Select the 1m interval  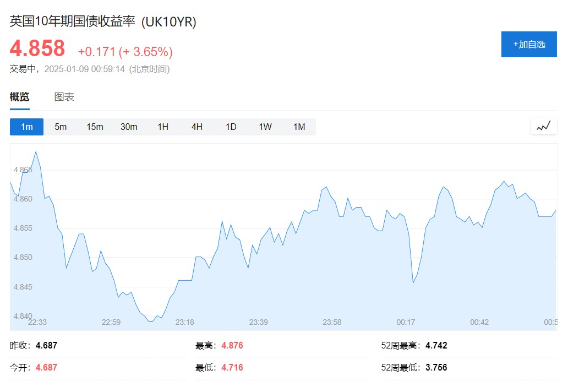(26, 127)
